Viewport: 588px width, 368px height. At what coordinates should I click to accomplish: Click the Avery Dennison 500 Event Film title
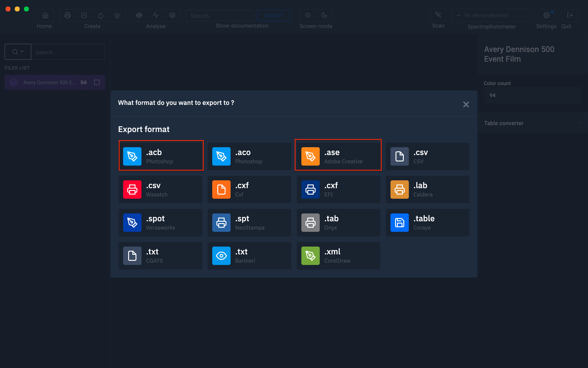click(519, 54)
